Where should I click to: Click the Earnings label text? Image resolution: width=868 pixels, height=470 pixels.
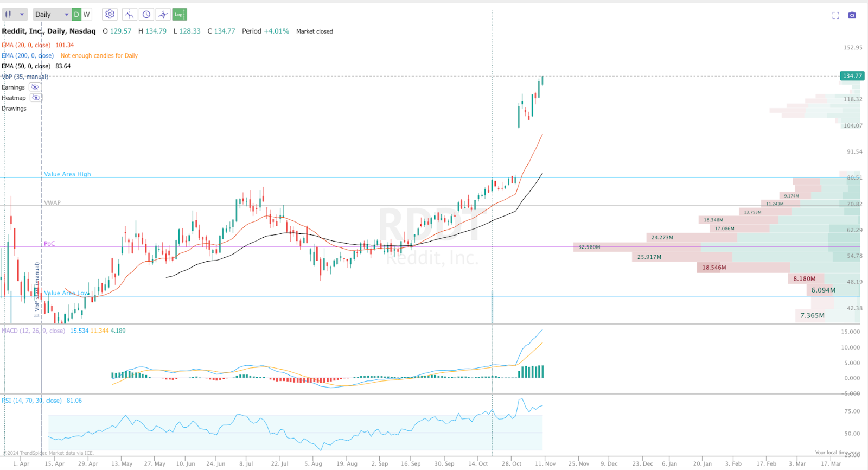(x=13, y=87)
